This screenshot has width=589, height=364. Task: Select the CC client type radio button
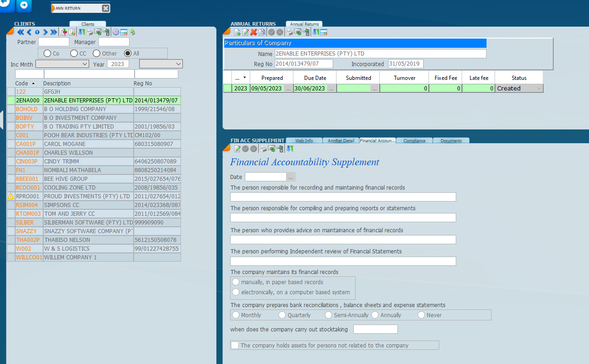(74, 54)
